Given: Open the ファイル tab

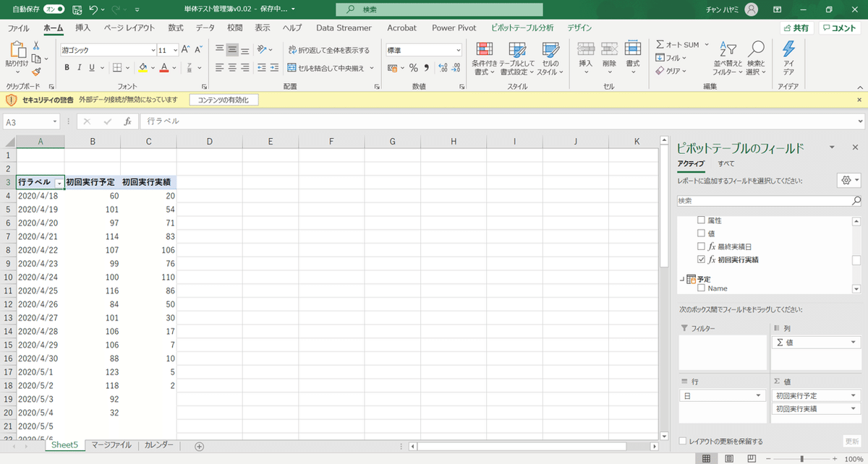Looking at the screenshot, I should point(18,28).
